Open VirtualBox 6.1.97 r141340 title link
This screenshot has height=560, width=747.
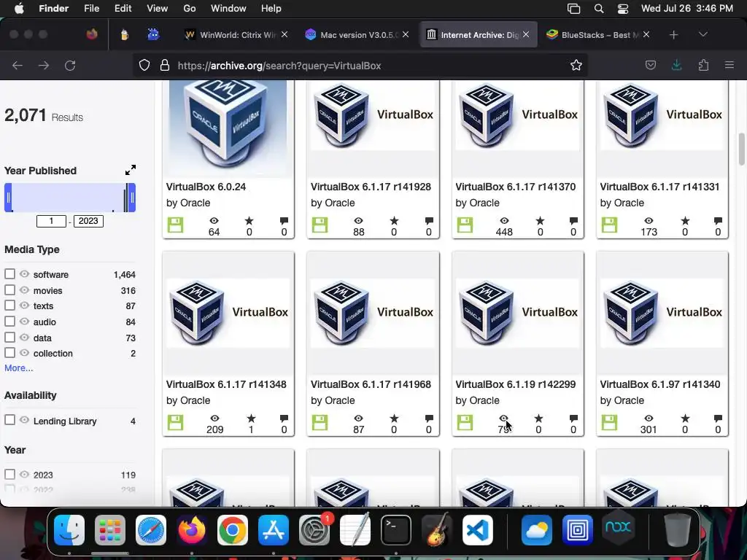click(x=659, y=384)
